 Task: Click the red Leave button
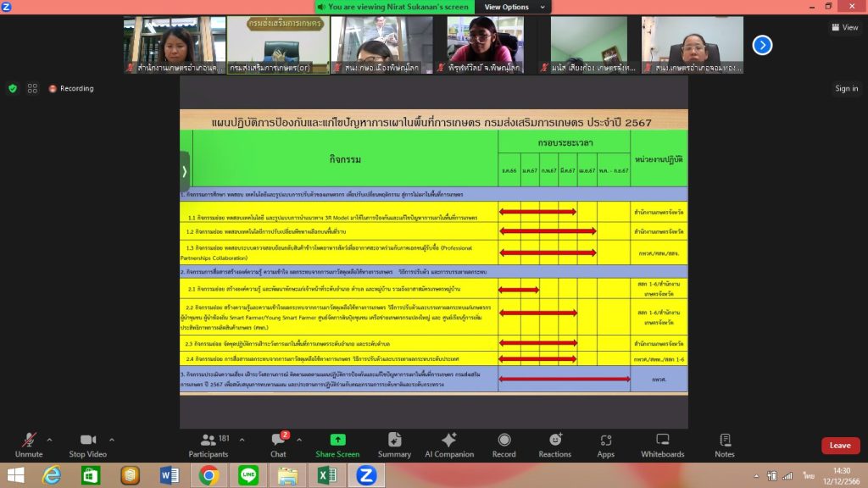coord(839,446)
